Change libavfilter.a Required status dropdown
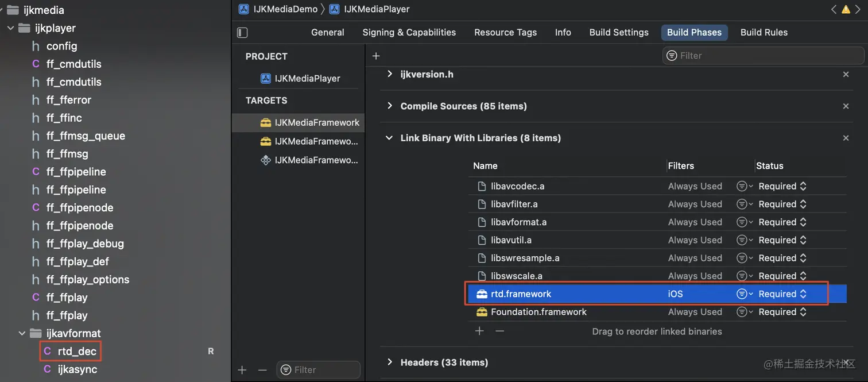Viewport: 868px width, 382px height. (x=782, y=204)
